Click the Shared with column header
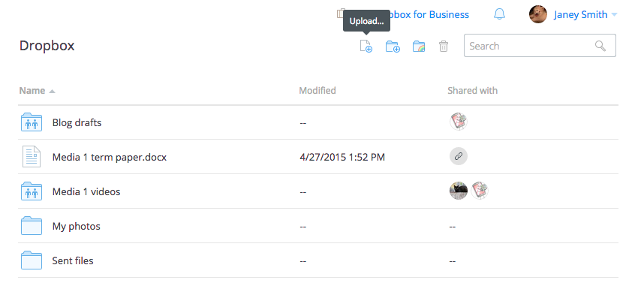Image resolution: width=644 pixels, height=301 pixels. click(x=472, y=91)
